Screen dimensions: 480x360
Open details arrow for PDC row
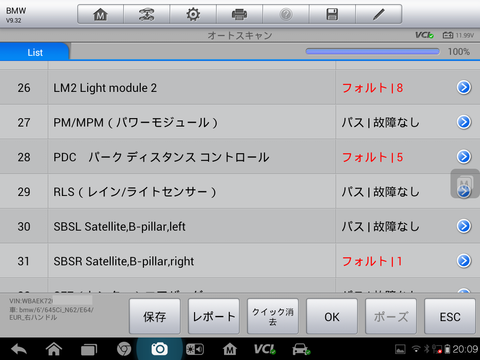click(464, 157)
